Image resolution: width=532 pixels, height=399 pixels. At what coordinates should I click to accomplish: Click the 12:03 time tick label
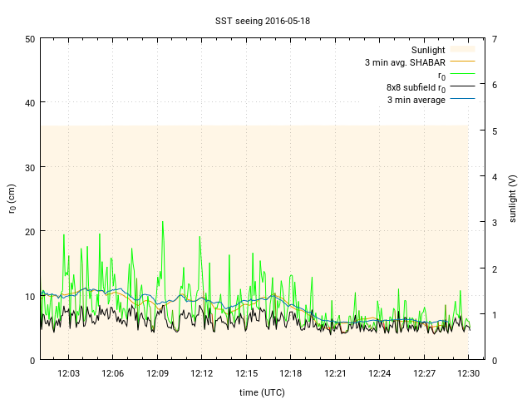point(68,374)
